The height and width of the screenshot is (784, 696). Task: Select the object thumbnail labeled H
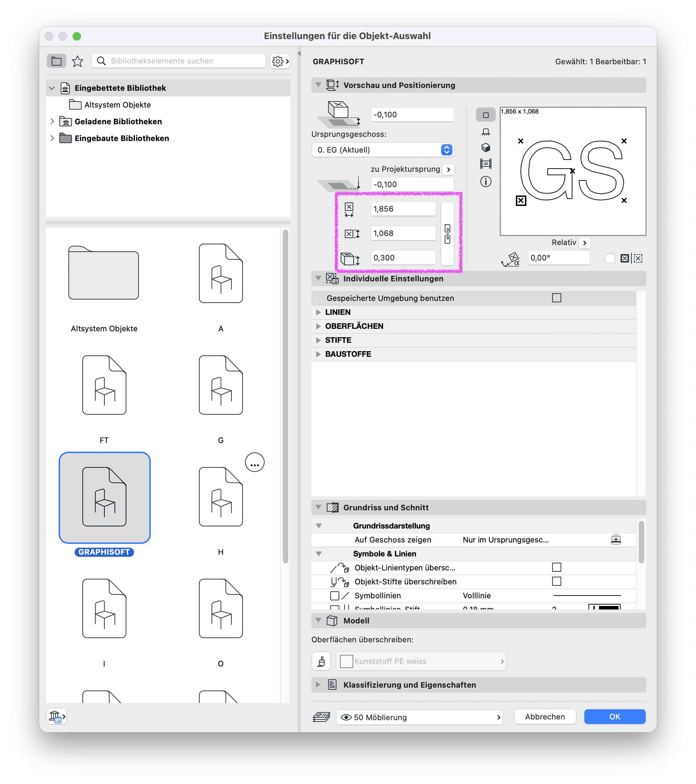[221, 497]
